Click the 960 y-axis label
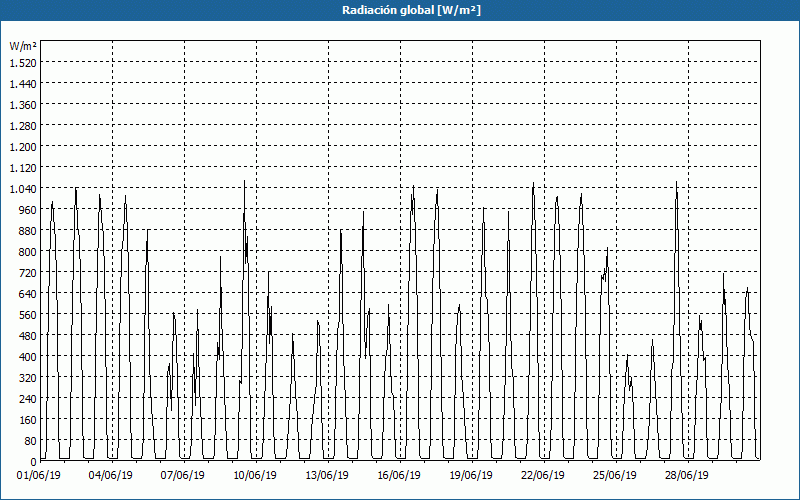This screenshot has height=500, width=800. (x=27, y=210)
